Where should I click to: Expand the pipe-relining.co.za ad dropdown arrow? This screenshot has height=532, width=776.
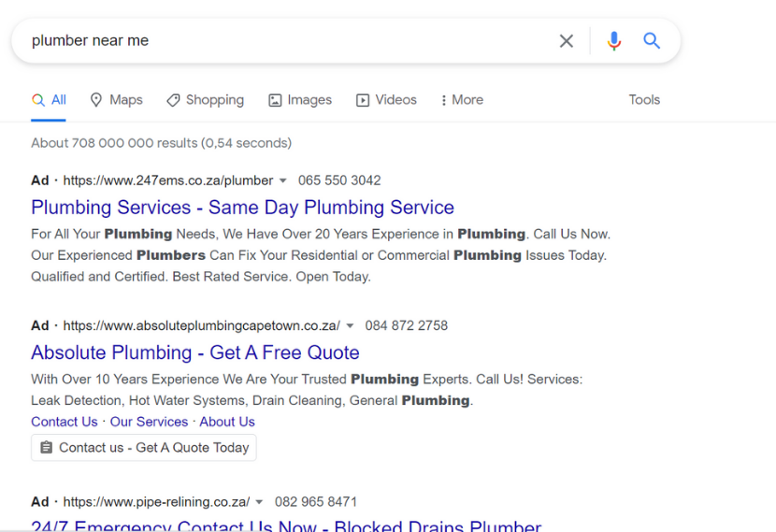259,502
